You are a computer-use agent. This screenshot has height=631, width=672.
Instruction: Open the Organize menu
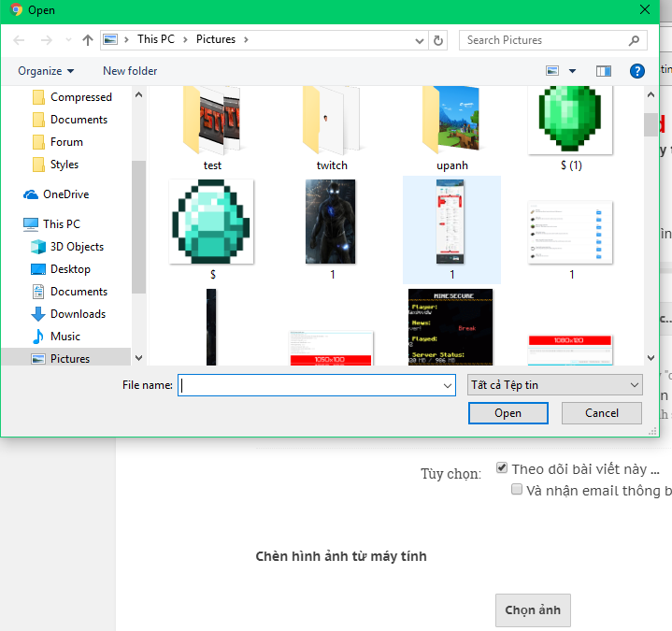[46, 71]
